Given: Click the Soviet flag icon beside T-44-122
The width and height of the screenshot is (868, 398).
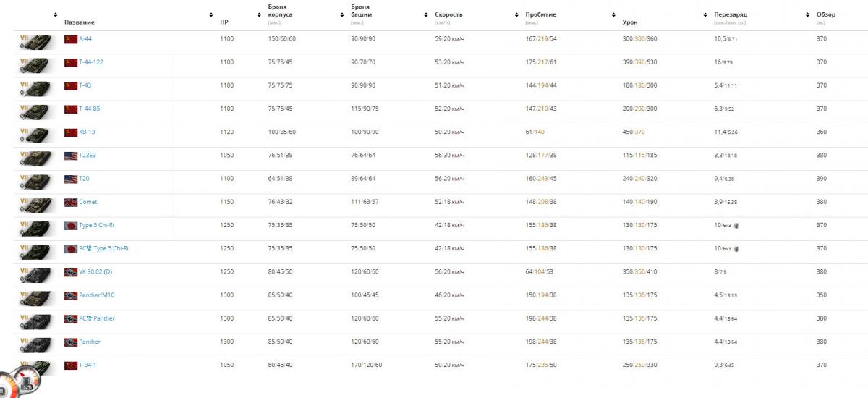Looking at the screenshot, I should [71, 62].
